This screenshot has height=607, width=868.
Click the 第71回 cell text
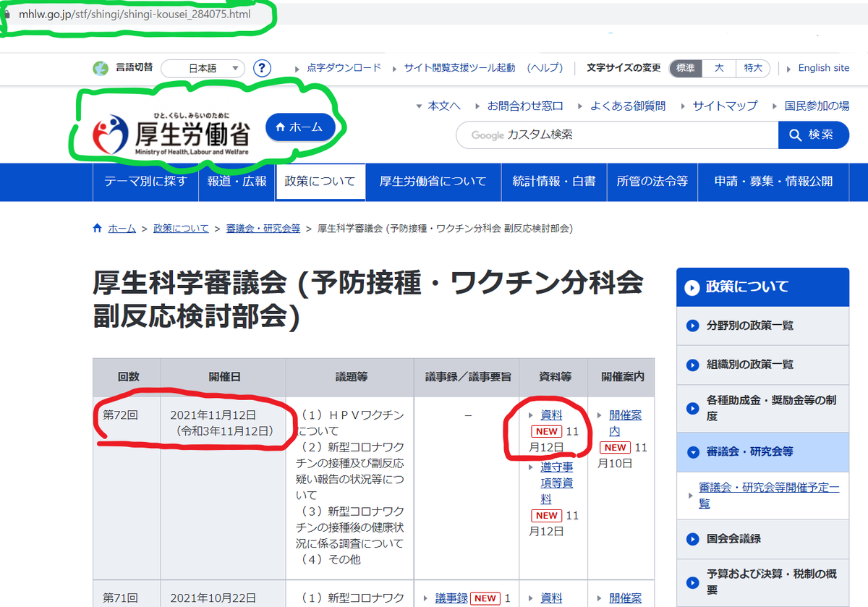[119, 598]
